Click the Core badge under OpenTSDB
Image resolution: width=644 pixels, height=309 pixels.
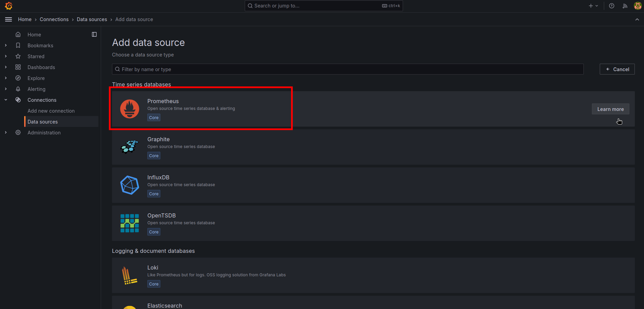[x=154, y=232]
